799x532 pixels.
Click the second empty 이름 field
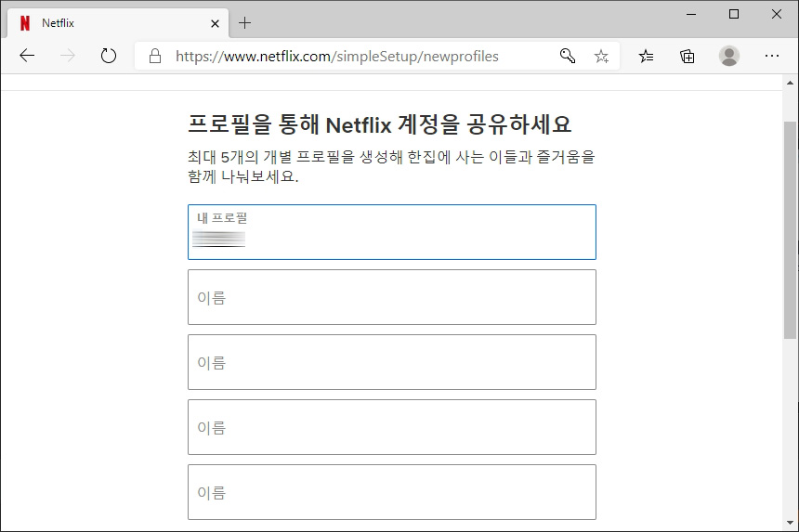click(x=392, y=362)
